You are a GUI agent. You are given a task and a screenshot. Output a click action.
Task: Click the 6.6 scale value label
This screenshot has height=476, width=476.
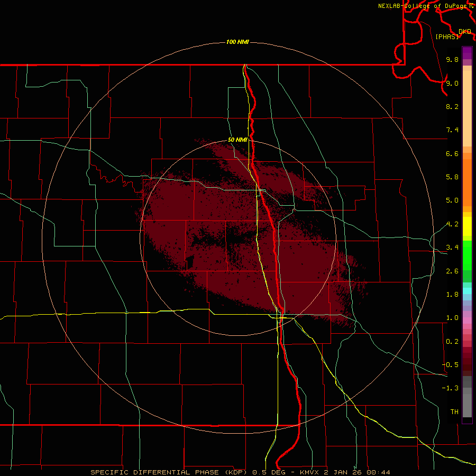[x=452, y=153]
